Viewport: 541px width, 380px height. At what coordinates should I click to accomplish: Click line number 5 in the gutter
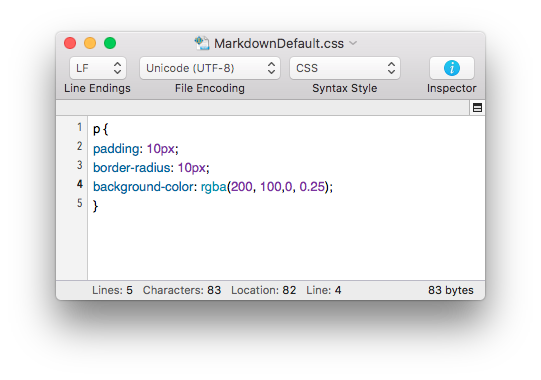(x=80, y=203)
